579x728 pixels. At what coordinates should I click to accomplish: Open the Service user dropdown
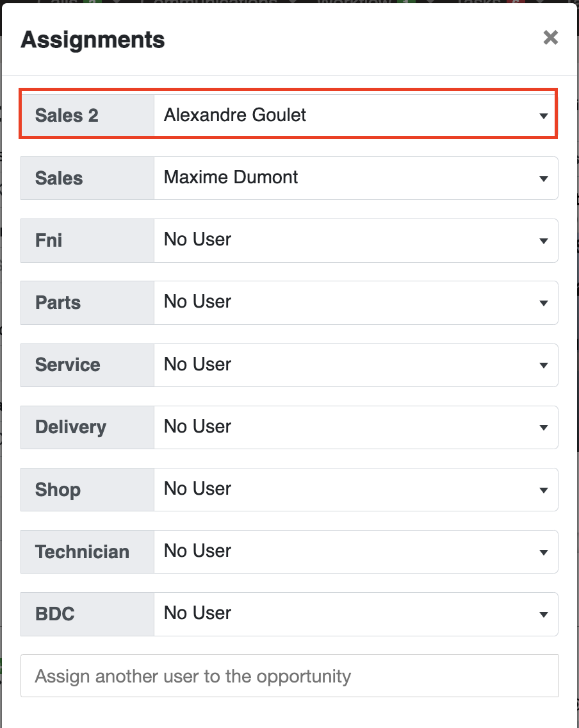[356, 365]
